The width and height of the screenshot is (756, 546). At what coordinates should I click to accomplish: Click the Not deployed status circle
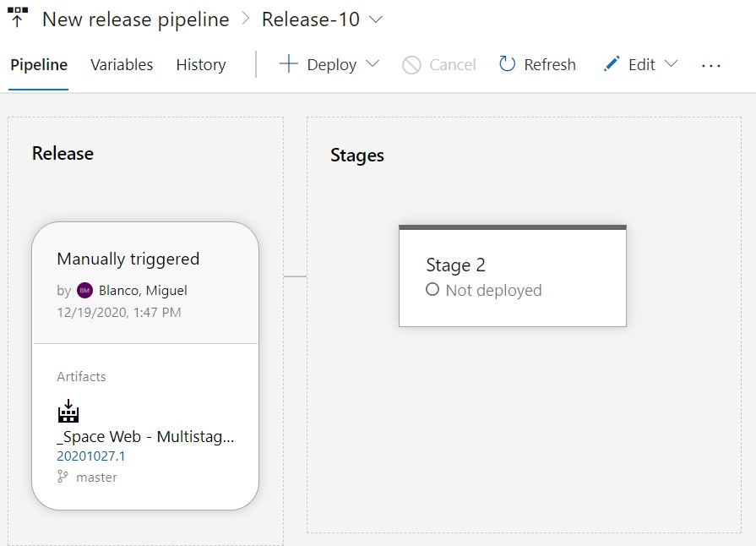click(432, 290)
